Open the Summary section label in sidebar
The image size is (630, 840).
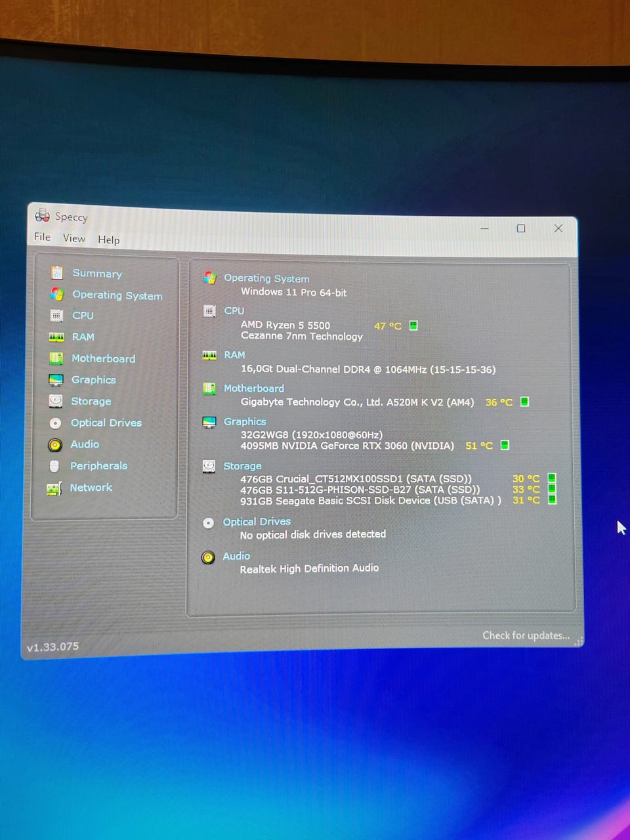(x=97, y=273)
